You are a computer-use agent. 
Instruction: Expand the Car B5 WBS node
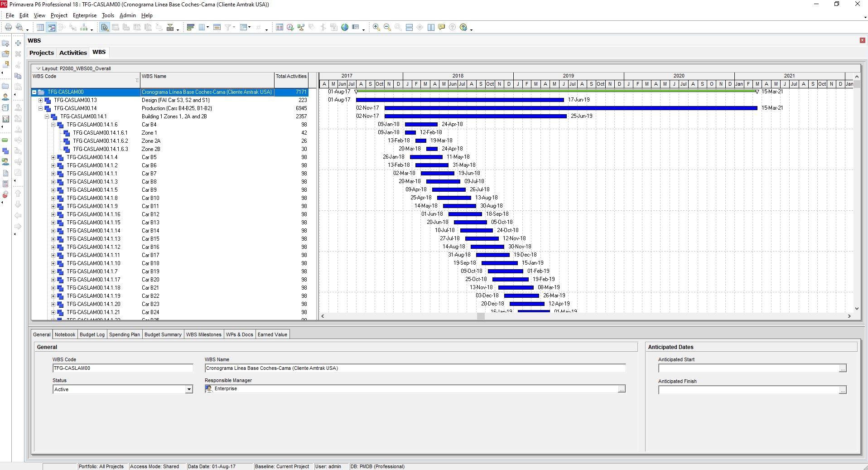coord(53,157)
